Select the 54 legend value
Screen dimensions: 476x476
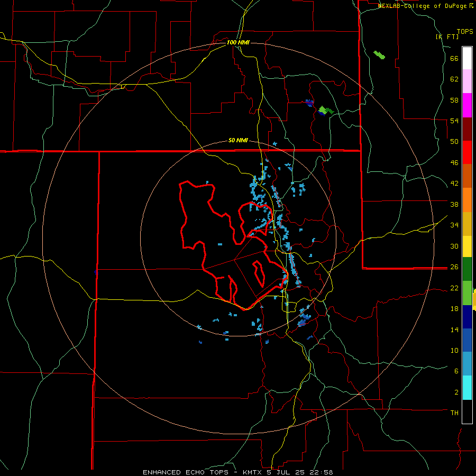454,121
